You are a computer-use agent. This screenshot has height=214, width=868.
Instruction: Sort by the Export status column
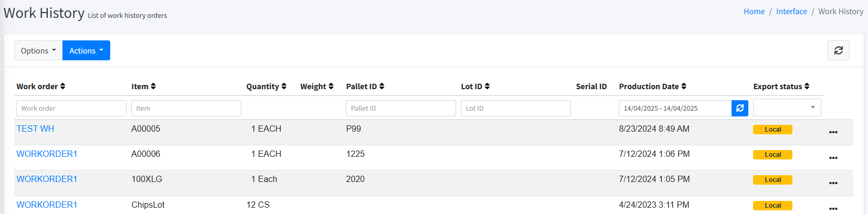(x=781, y=87)
